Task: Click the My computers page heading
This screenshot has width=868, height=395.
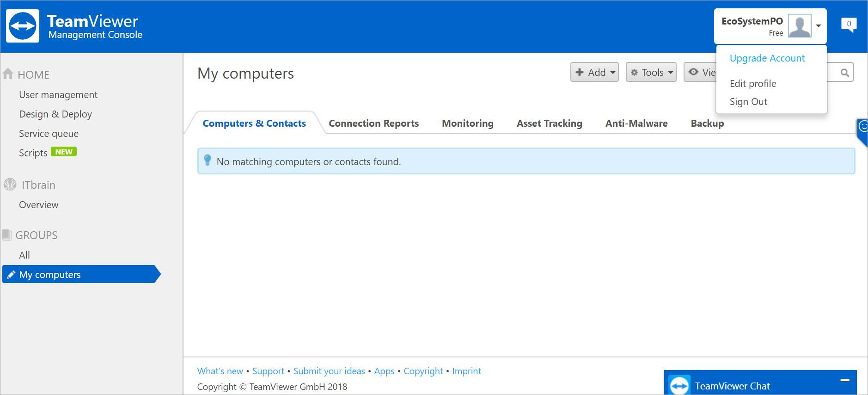Action: tap(245, 74)
